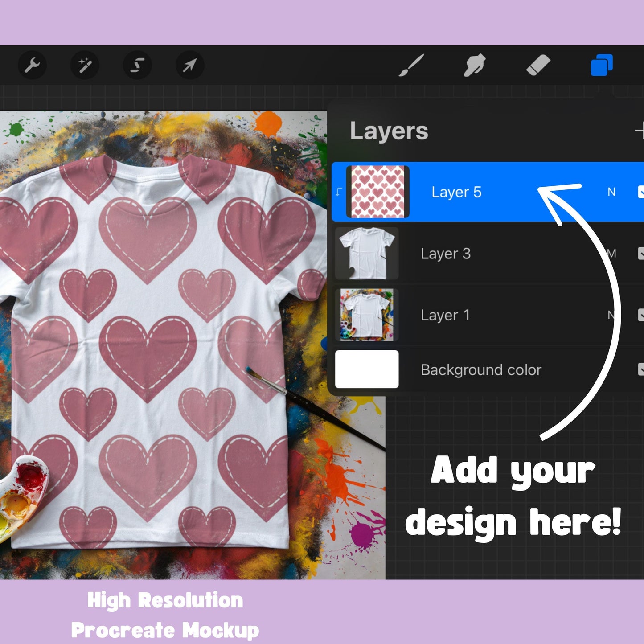
Task: Tap Background color to open its menu
Action: (481, 369)
